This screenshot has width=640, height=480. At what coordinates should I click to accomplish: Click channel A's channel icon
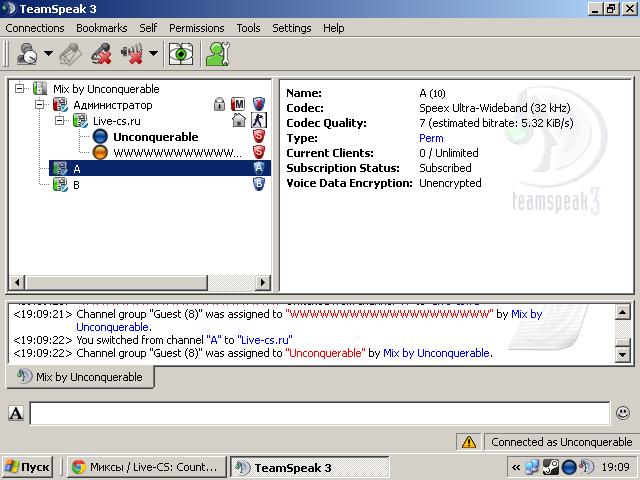point(60,169)
